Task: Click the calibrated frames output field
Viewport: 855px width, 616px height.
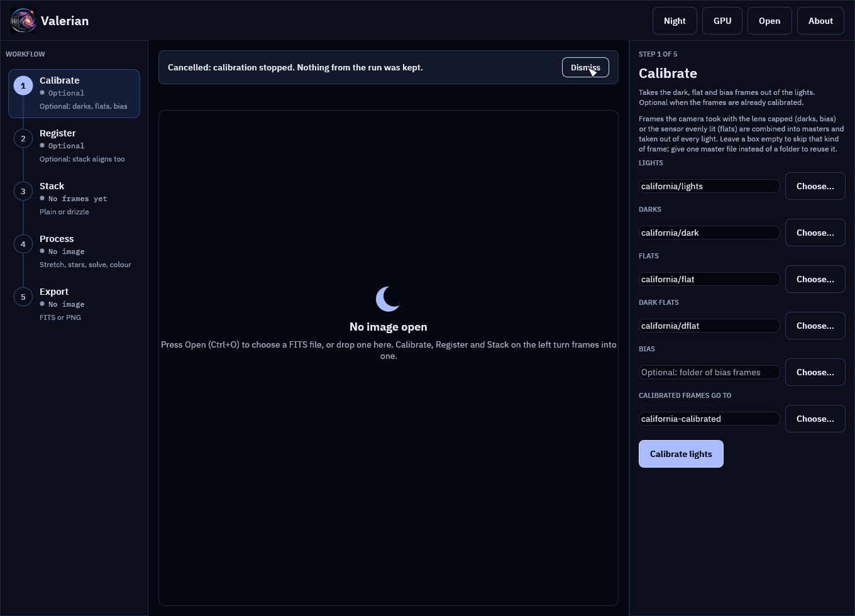Action: [709, 419]
